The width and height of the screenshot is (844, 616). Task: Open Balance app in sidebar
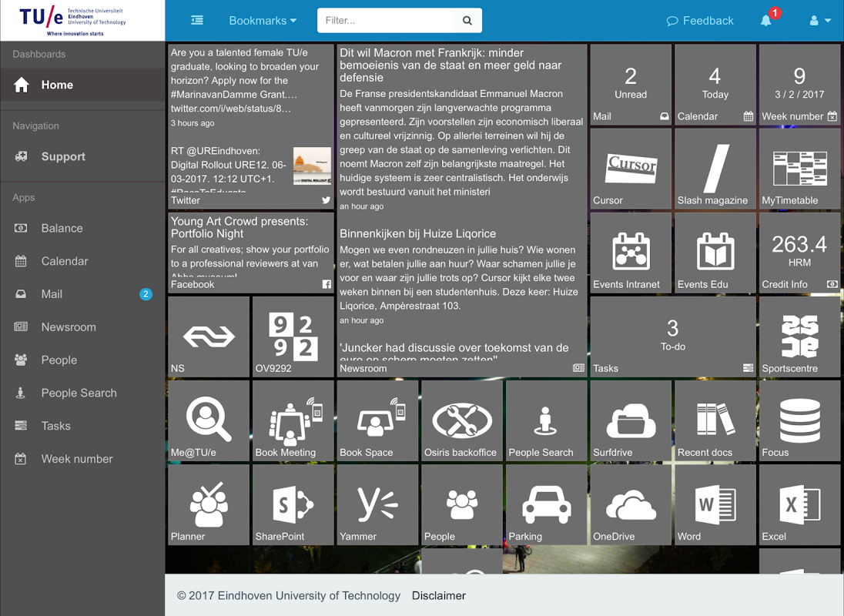pos(82,228)
